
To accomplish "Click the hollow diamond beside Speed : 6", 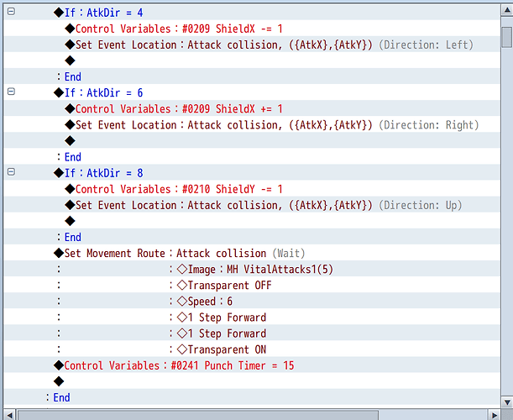I will pos(182,302).
